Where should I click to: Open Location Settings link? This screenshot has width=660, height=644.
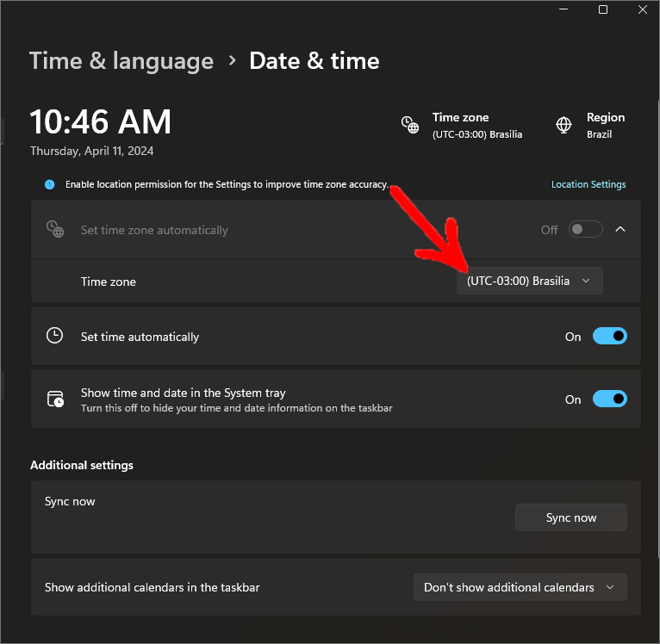coord(588,184)
